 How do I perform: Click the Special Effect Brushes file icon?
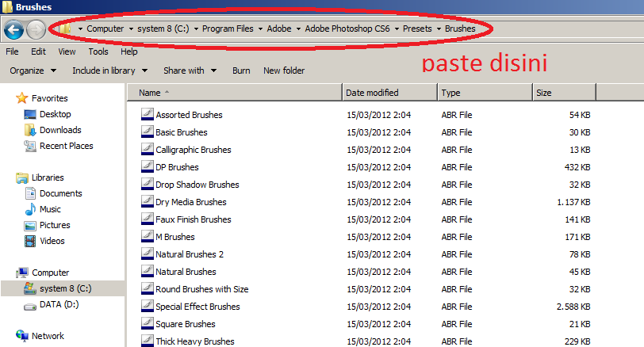point(147,306)
